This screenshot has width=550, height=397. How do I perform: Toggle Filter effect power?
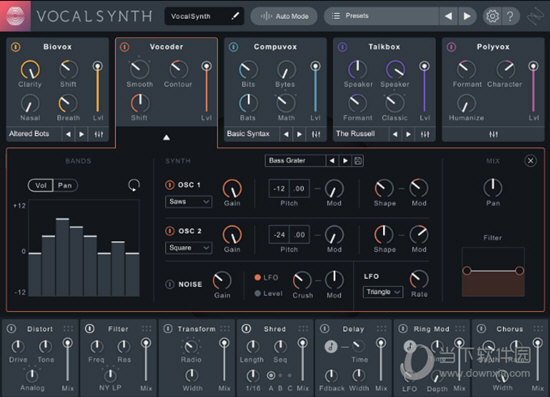pos(90,329)
